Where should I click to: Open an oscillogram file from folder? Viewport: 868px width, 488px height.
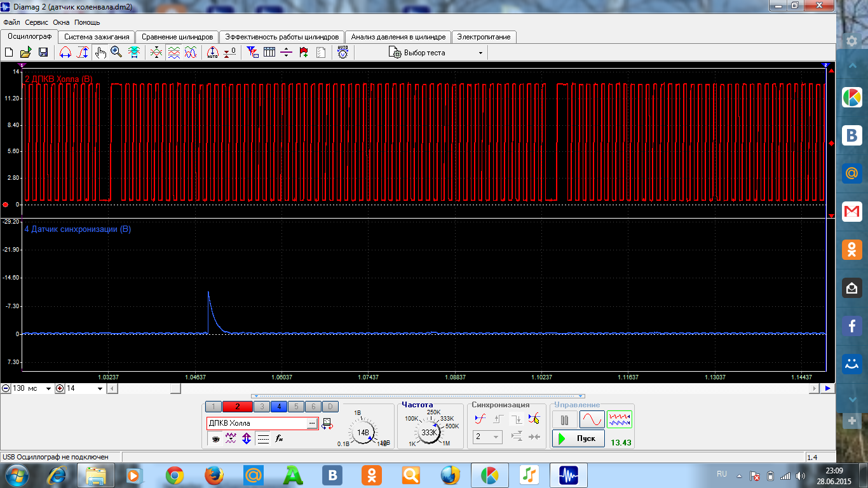coord(26,53)
